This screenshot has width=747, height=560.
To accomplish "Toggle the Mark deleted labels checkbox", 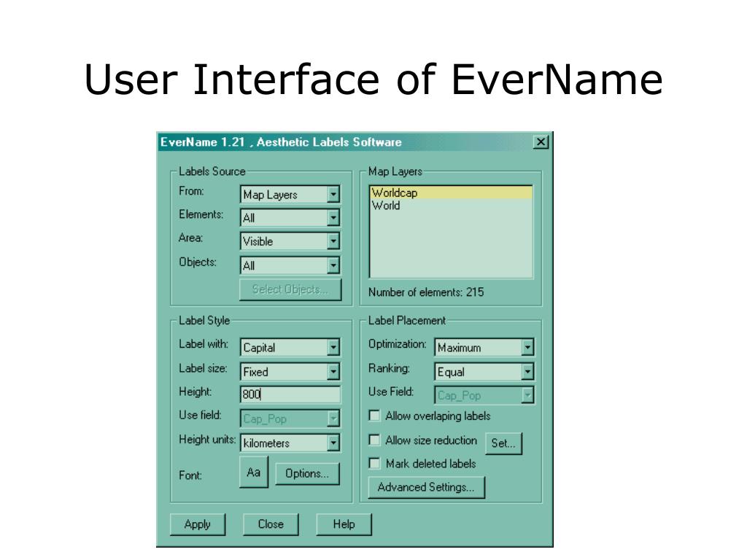I will click(x=375, y=463).
